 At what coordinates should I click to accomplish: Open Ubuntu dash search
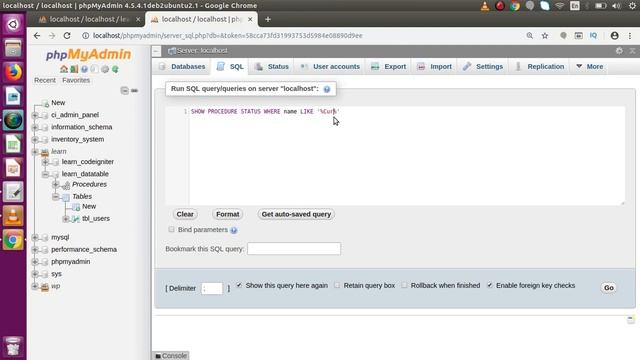[x=13, y=24]
